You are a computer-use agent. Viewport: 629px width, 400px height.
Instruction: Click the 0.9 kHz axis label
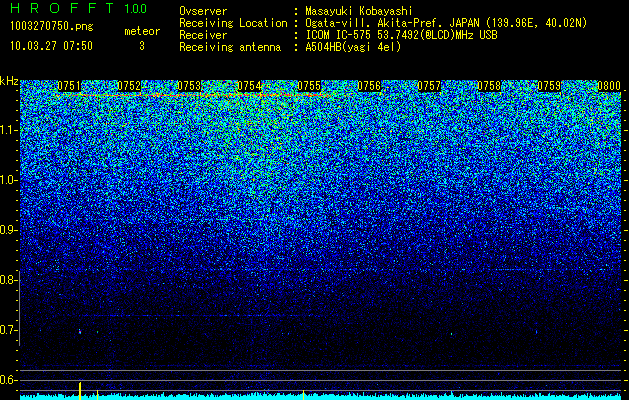click(7, 230)
